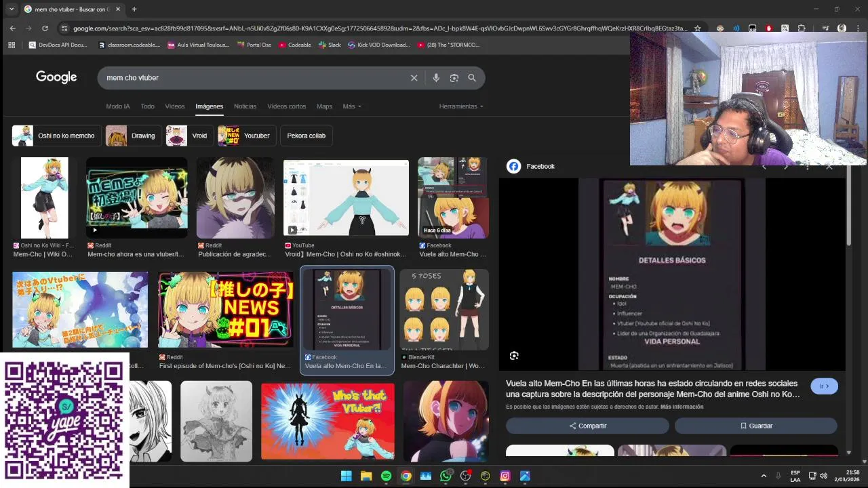Open the 'Más información' link
The width and height of the screenshot is (868, 488).
tap(682, 407)
